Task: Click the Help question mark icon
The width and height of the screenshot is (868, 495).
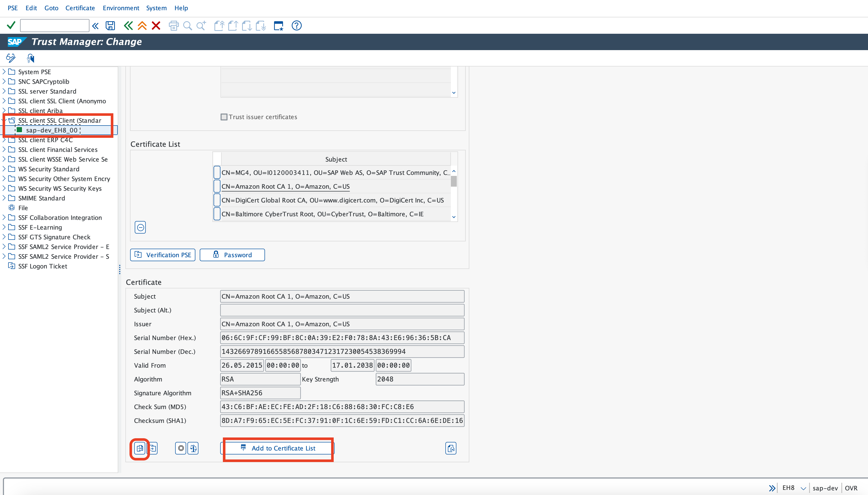Action: click(x=296, y=26)
